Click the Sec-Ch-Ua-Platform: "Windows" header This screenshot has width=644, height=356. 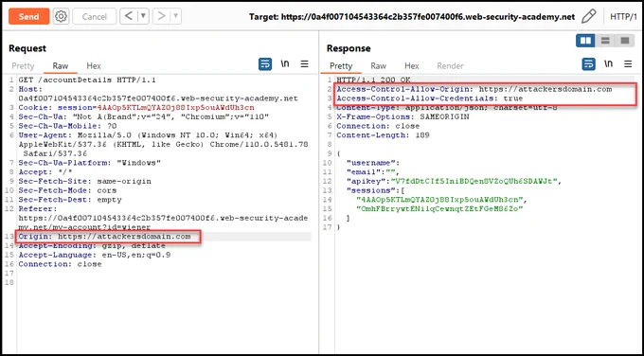[x=90, y=163]
